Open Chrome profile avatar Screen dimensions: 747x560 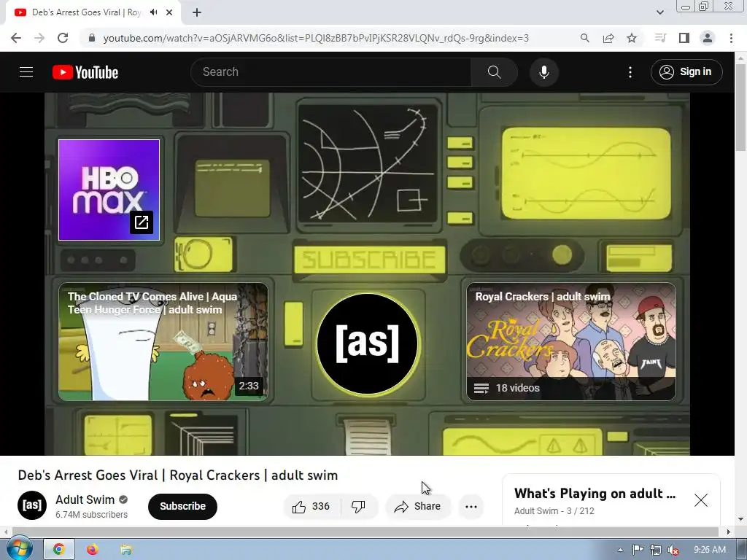tap(708, 38)
